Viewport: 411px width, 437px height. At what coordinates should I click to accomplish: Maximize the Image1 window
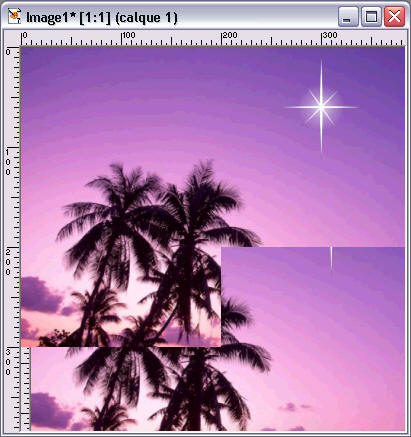(371, 17)
